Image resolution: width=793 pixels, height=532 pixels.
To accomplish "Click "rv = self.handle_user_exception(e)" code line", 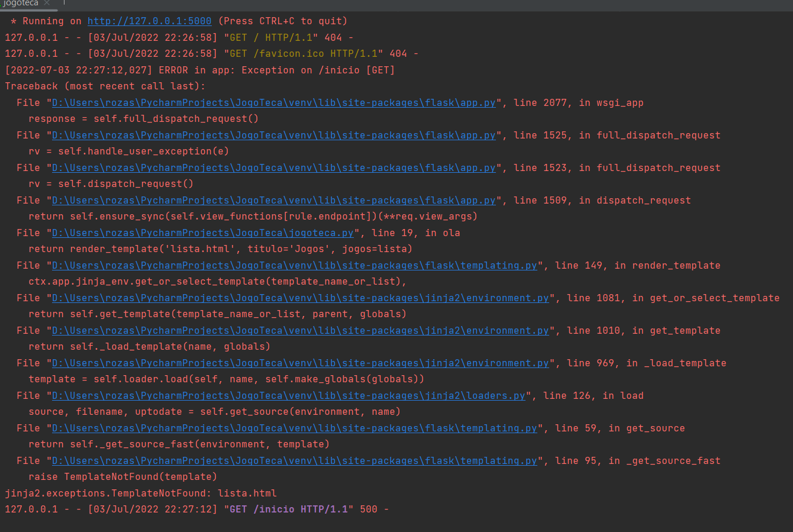I will (129, 151).
